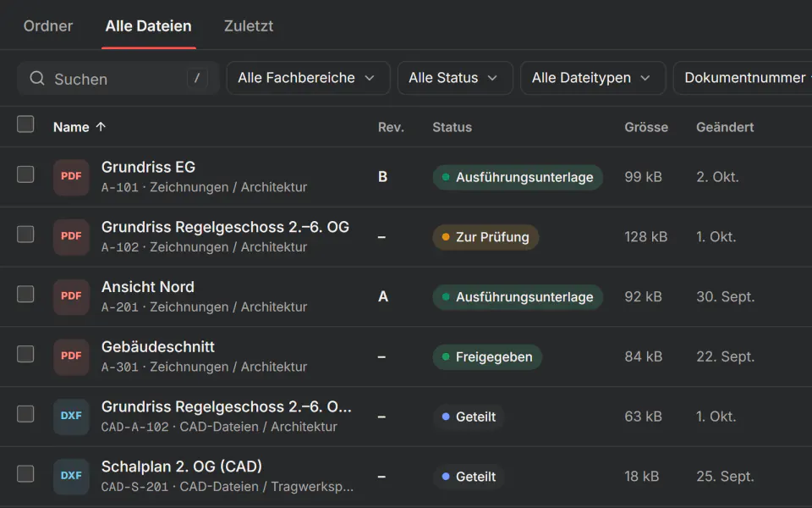
Task: Click the PDF icon for Gebäudeschnitt
Action: tap(71, 356)
